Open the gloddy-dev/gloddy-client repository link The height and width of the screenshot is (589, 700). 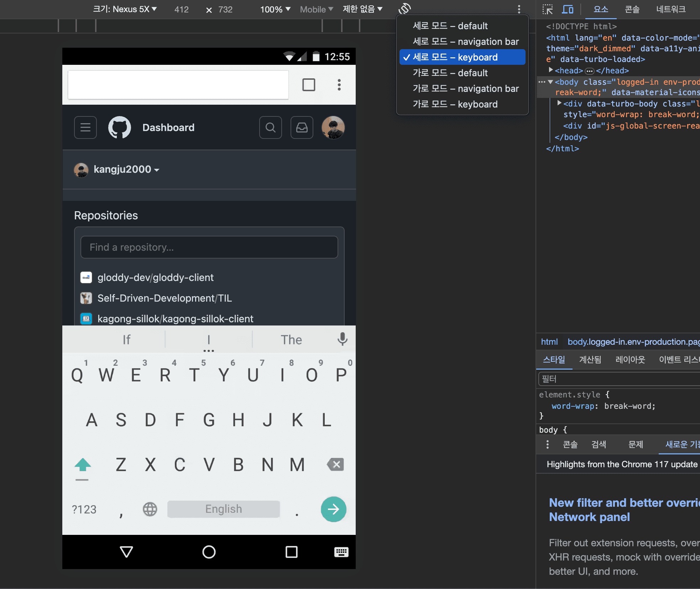tap(155, 277)
